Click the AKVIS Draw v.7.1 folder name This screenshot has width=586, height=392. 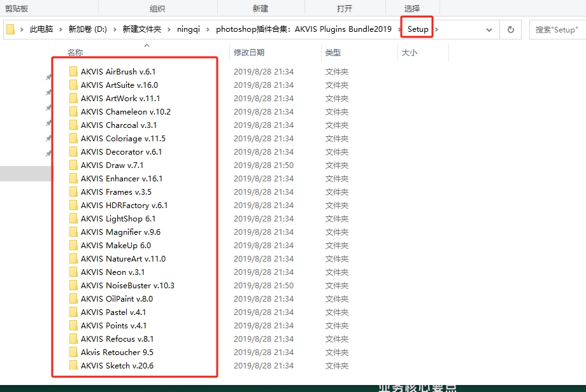tap(112, 165)
